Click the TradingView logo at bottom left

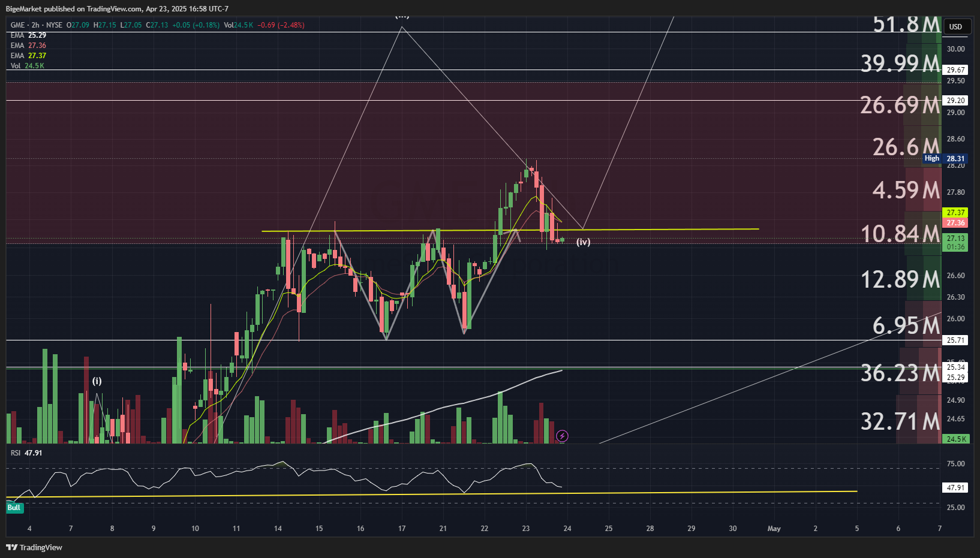34,547
